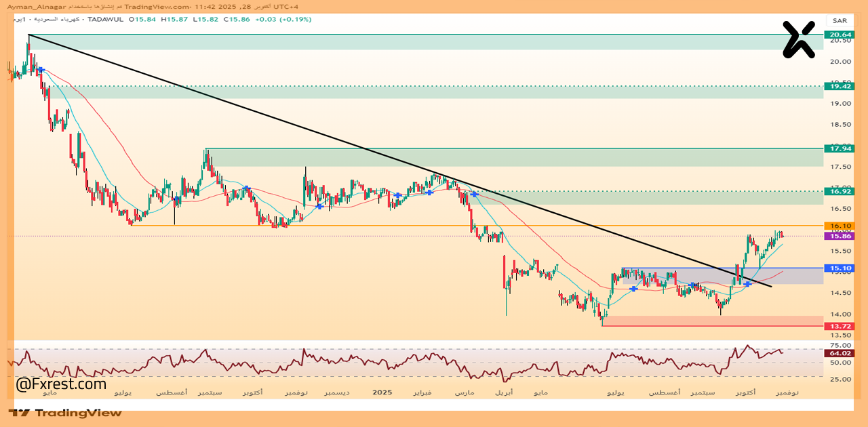Screen dimensions: 868x427
Task: Select the 19.42 price level tag
Action: (837, 86)
